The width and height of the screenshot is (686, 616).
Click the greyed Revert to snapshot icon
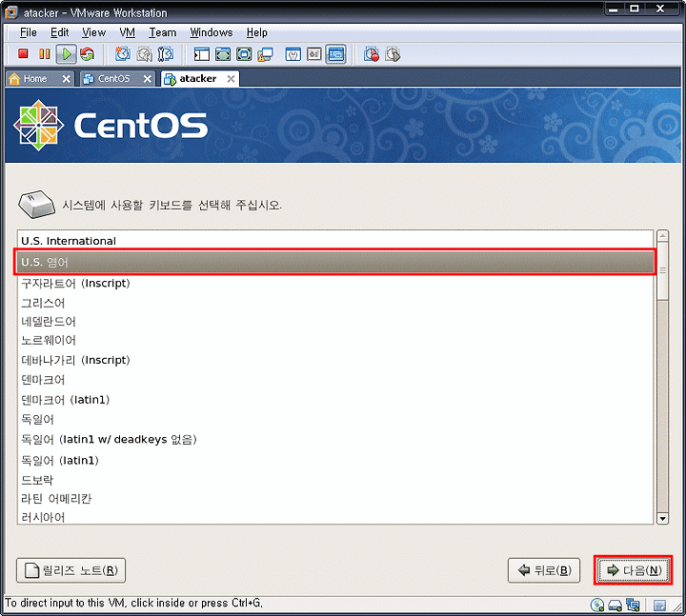145,54
